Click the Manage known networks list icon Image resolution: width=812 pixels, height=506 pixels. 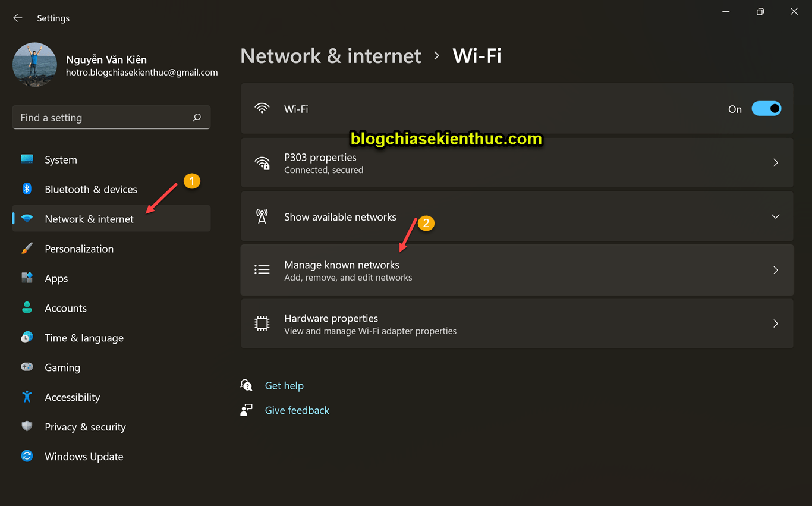click(x=262, y=270)
